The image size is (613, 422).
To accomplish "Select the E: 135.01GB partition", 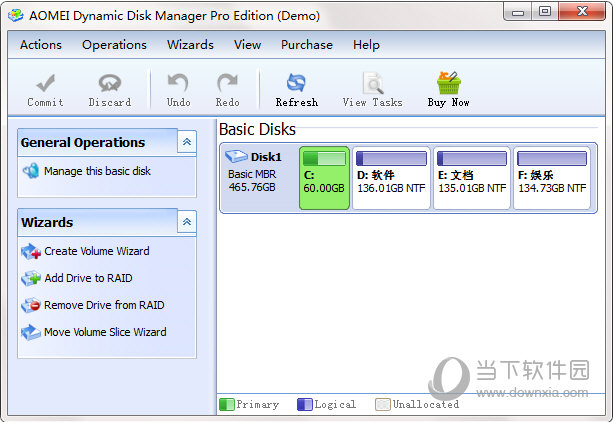I will [472, 178].
